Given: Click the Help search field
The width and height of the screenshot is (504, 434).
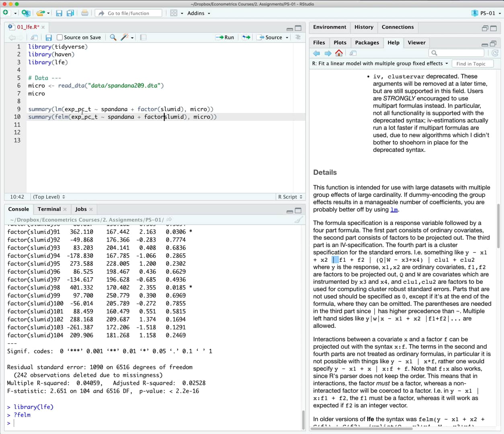Looking at the screenshot, I should point(457,53).
